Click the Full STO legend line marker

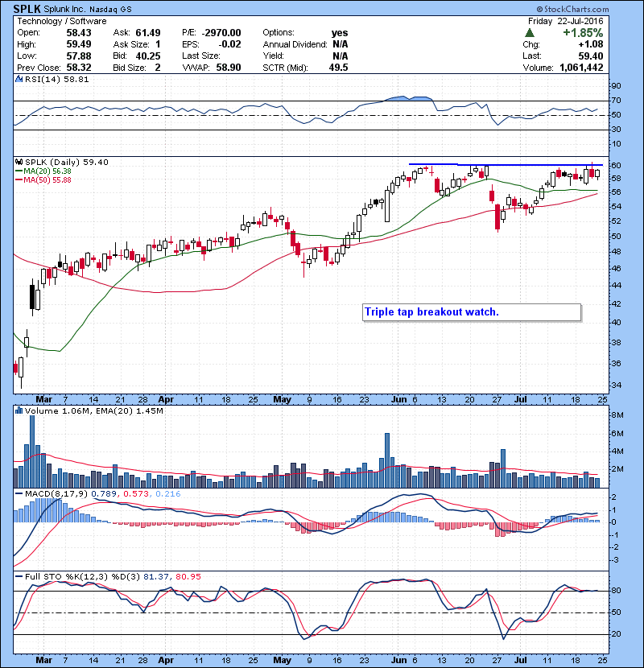pyautogui.click(x=19, y=576)
